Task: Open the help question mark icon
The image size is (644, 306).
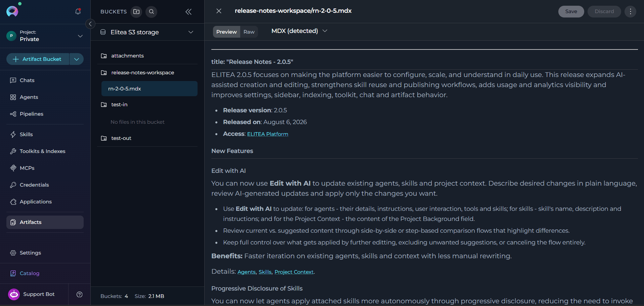Action: coord(80,295)
